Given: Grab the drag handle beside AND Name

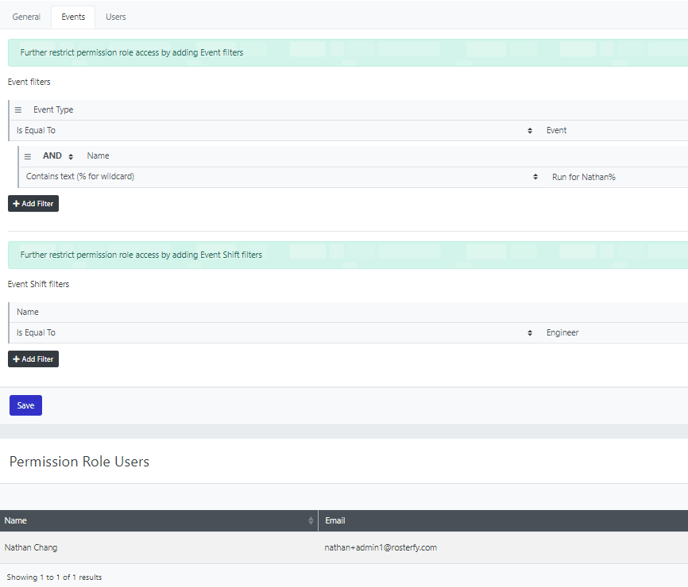Looking at the screenshot, I should click(x=28, y=157).
